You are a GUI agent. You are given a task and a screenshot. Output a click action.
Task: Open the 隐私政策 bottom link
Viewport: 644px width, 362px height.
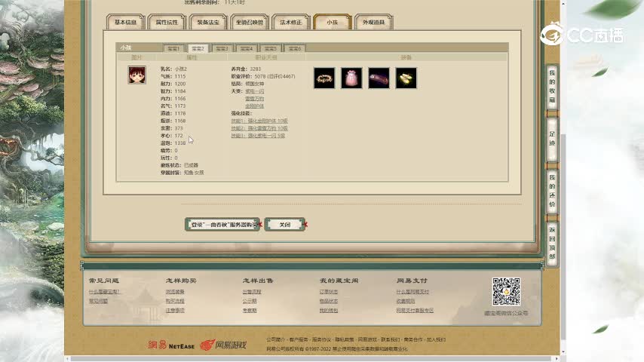[344, 340]
